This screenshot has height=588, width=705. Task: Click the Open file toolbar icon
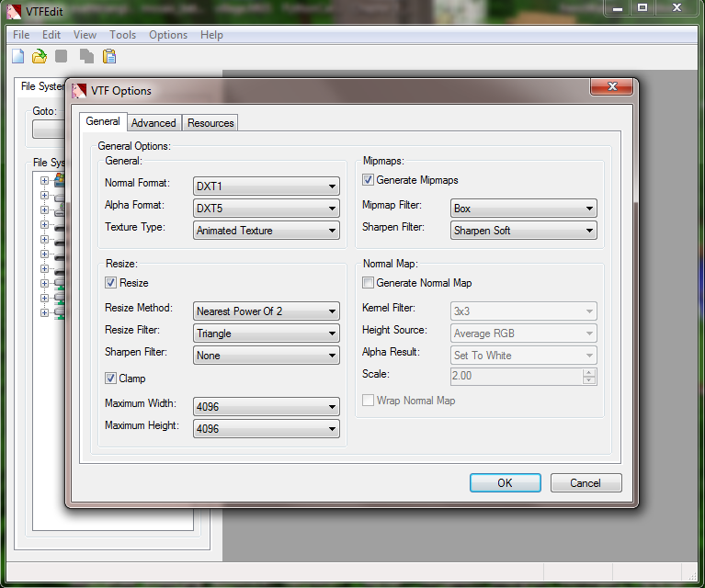40,56
